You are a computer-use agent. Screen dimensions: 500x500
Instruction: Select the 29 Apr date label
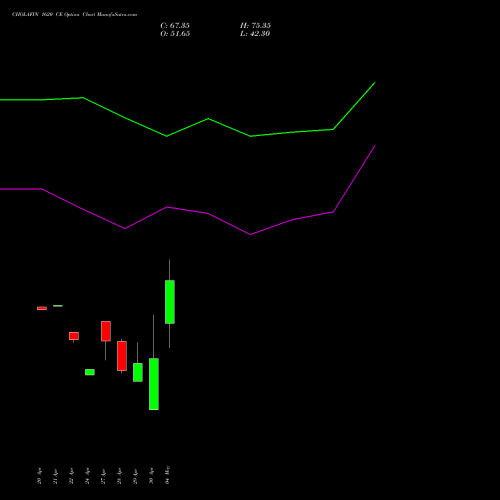(136, 476)
